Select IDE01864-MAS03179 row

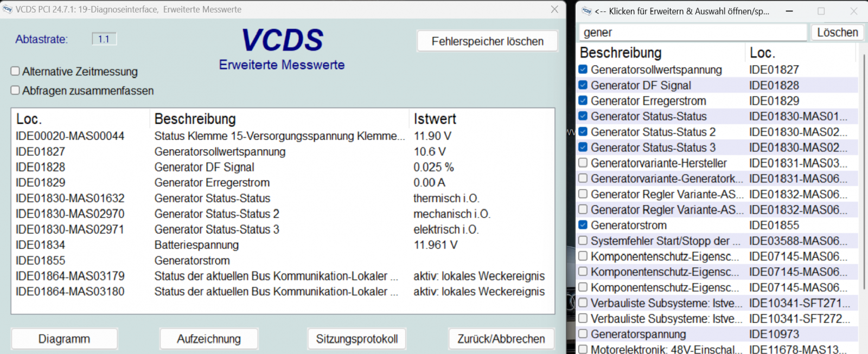pos(282,276)
